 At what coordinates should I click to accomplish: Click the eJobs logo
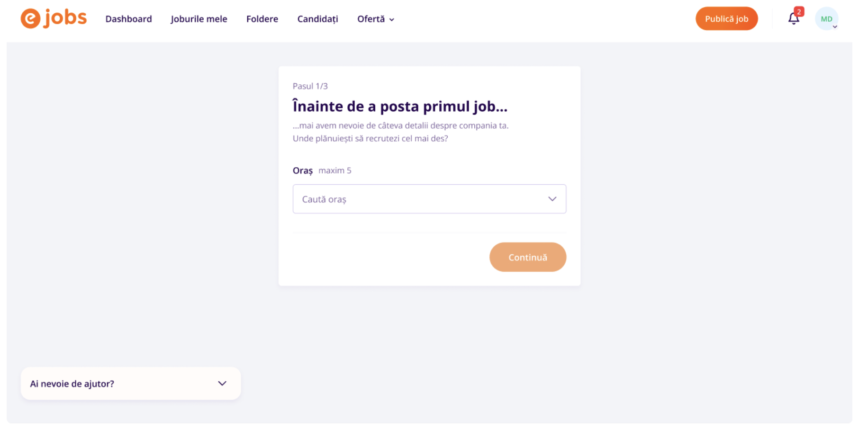(54, 18)
